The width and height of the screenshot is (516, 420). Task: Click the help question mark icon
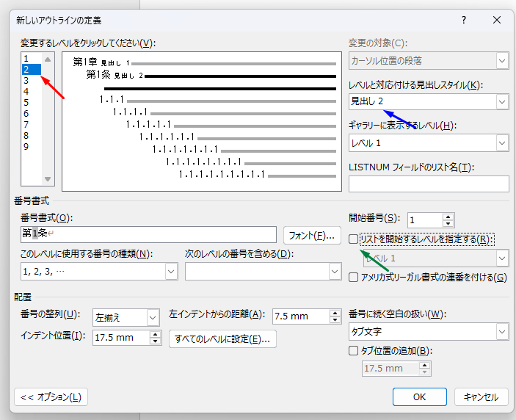(464, 20)
